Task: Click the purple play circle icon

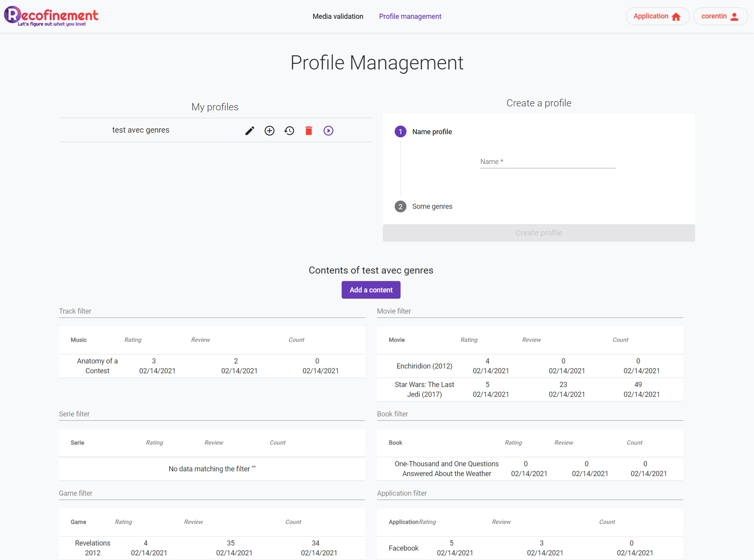Action: click(328, 131)
